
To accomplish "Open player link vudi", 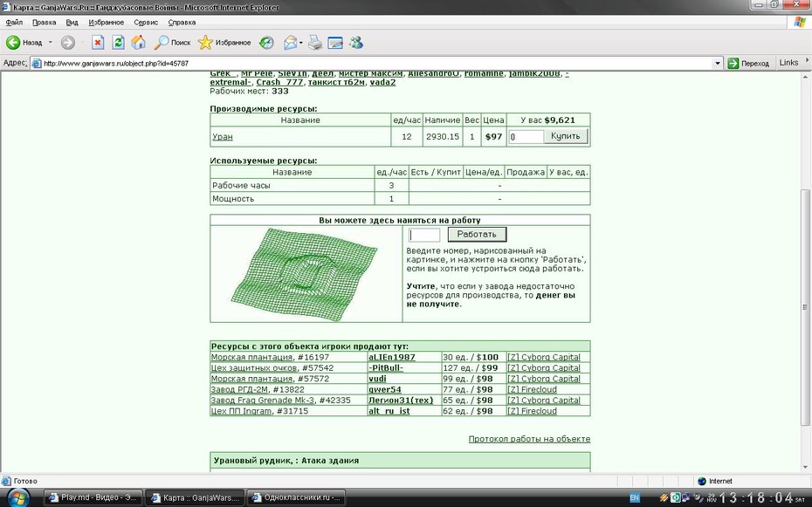I will (x=377, y=379).
